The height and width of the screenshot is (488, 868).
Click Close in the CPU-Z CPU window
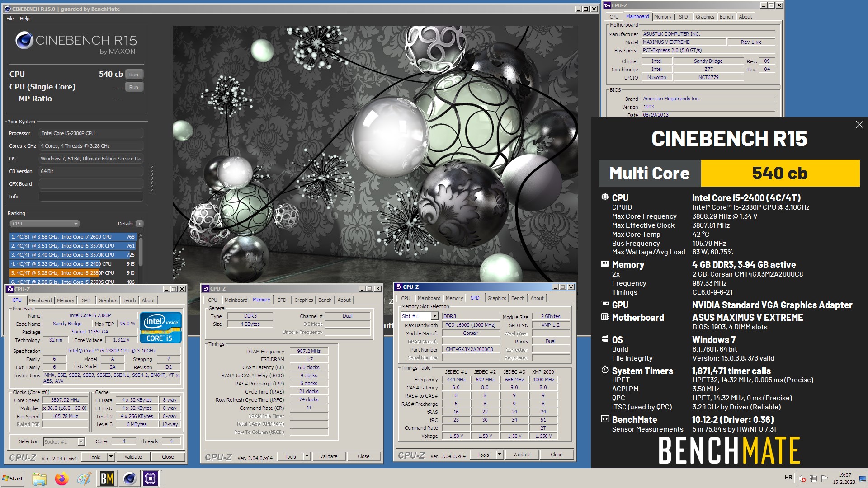tap(168, 457)
